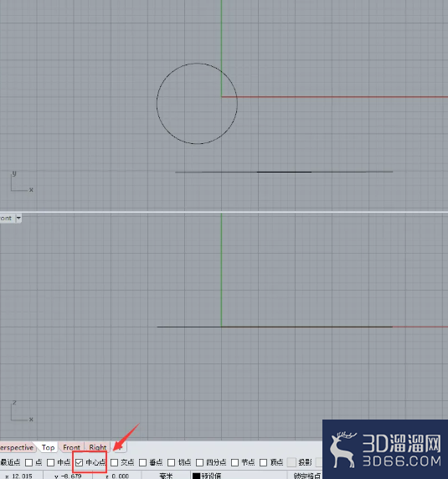The image size is (448, 479).
Task: Select the horizontal line in Top viewport
Action: [x=284, y=172]
